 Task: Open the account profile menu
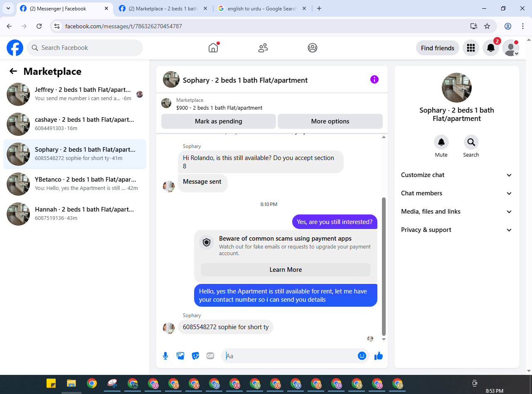point(511,48)
